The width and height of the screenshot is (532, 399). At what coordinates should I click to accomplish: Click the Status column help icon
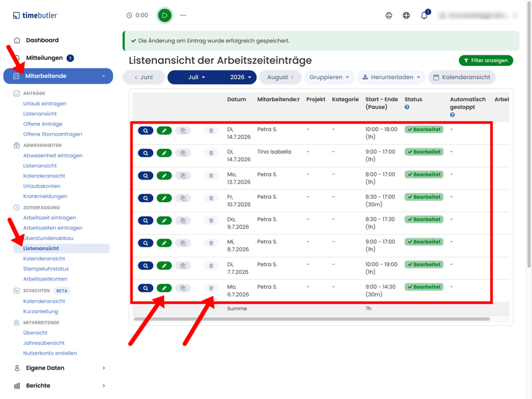(x=407, y=107)
